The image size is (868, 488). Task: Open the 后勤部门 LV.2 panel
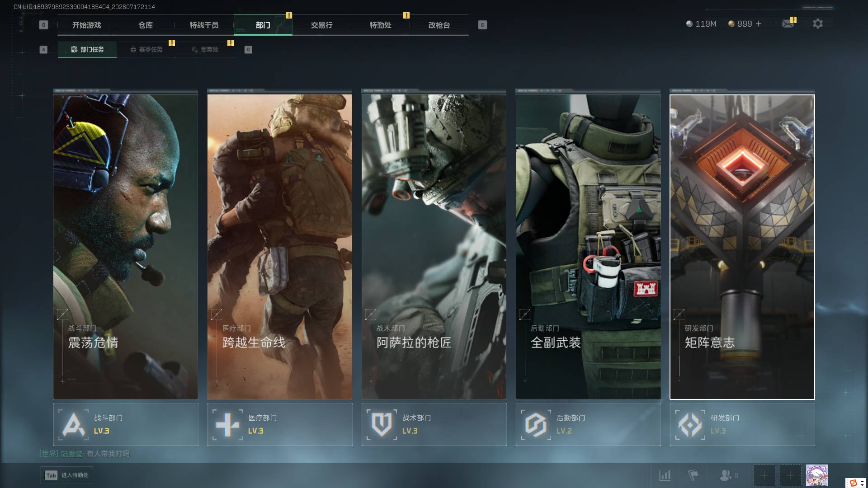(588, 425)
